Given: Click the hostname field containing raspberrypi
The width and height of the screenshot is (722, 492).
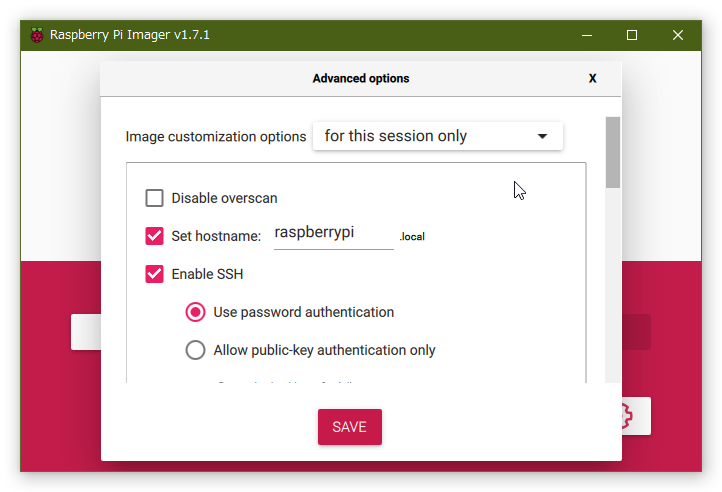Looking at the screenshot, I should coord(334,233).
